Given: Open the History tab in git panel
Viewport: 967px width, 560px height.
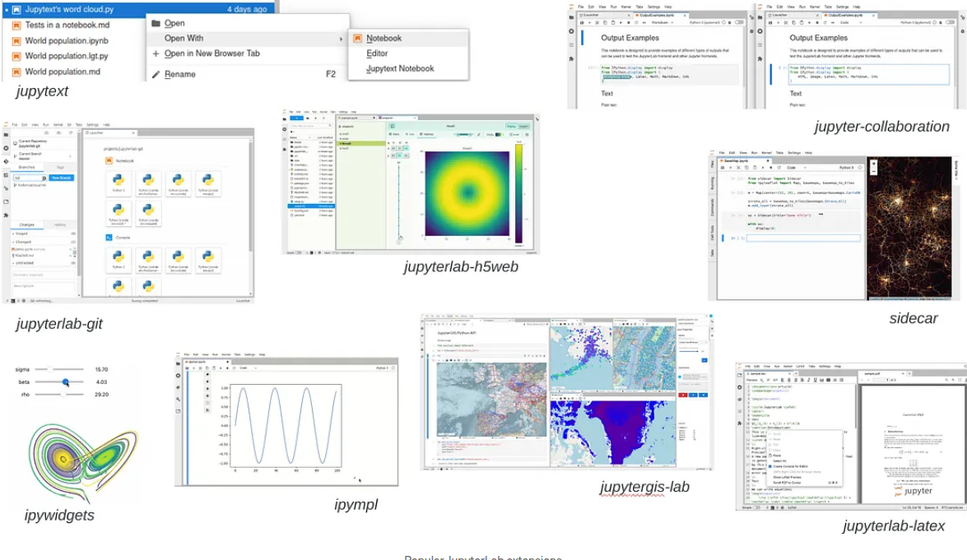Looking at the screenshot, I should click(60, 224).
